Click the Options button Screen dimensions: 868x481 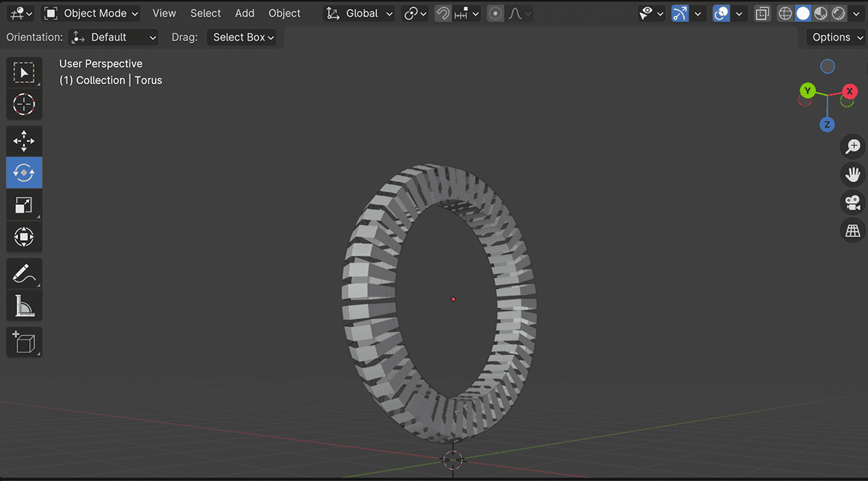(x=837, y=38)
